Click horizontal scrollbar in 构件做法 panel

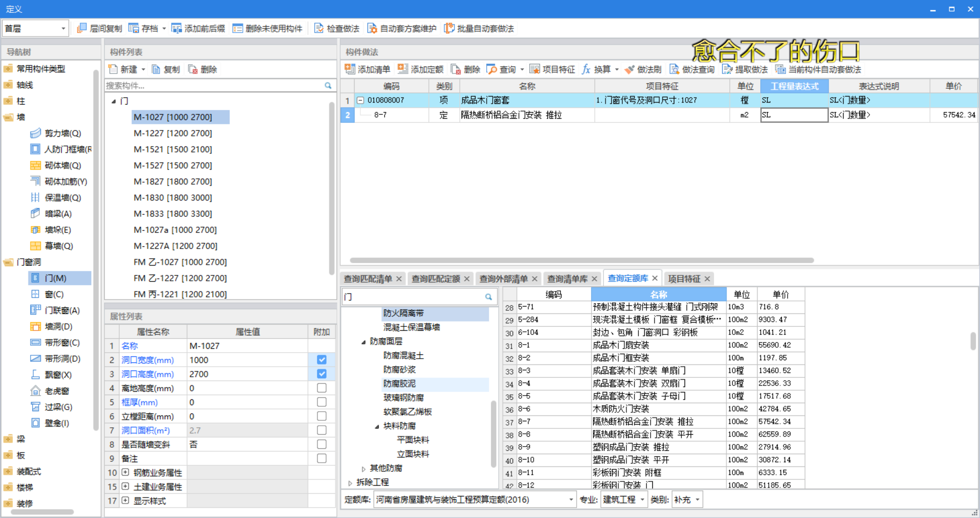582,260
